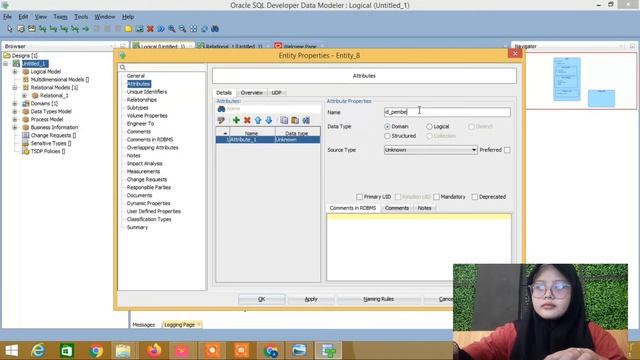Open the Edit menu
The height and width of the screenshot is (360, 640).
point(23,17)
